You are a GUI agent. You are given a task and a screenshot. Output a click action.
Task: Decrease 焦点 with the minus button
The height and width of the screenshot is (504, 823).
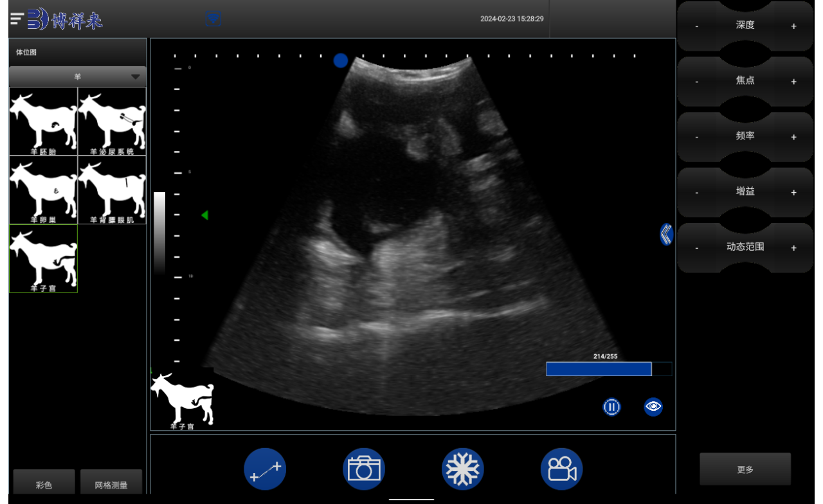click(x=697, y=82)
